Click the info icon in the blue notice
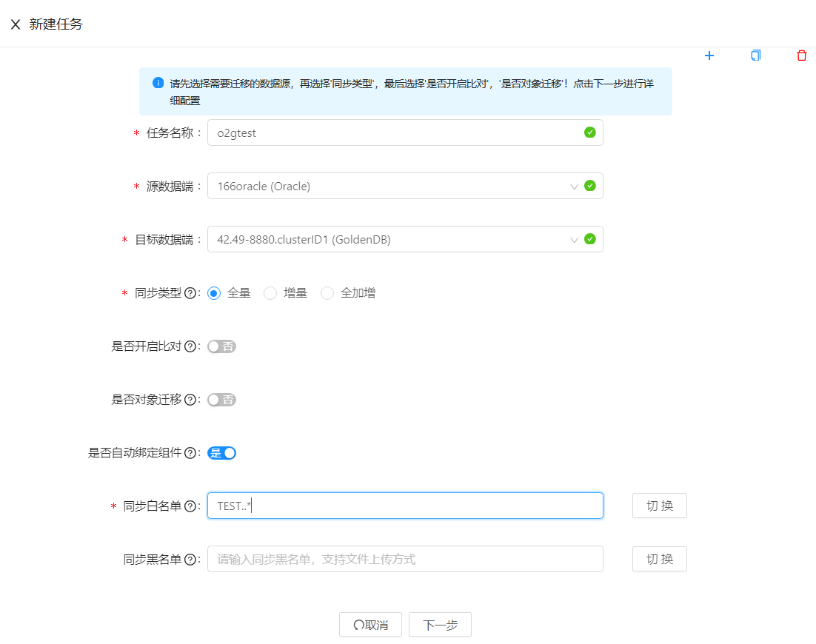 pos(158,83)
